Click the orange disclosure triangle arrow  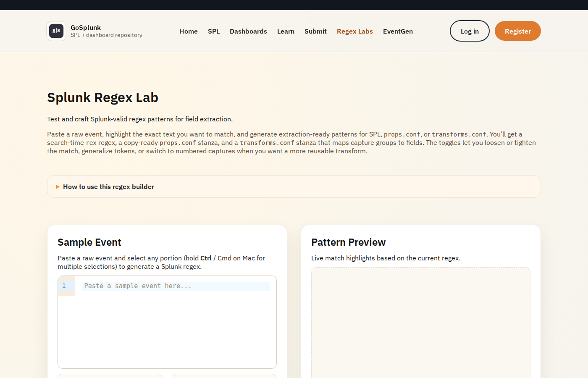point(58,186)
